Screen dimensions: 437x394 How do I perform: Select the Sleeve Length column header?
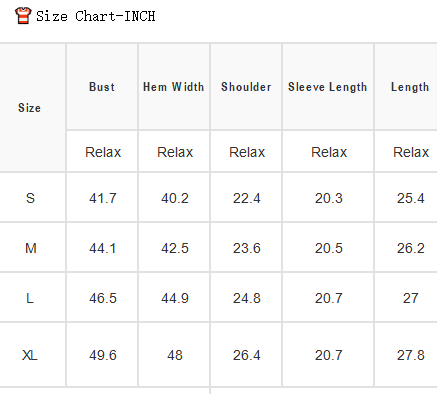pyautogui.click(x=328, y=87)
